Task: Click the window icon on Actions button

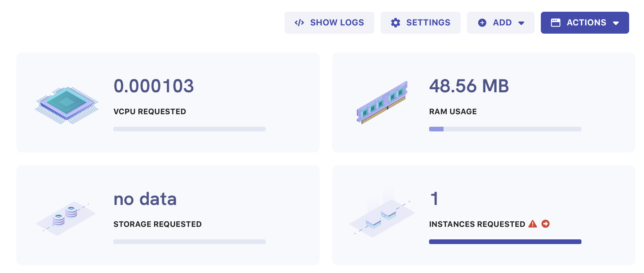Action: tap(555, 23)
